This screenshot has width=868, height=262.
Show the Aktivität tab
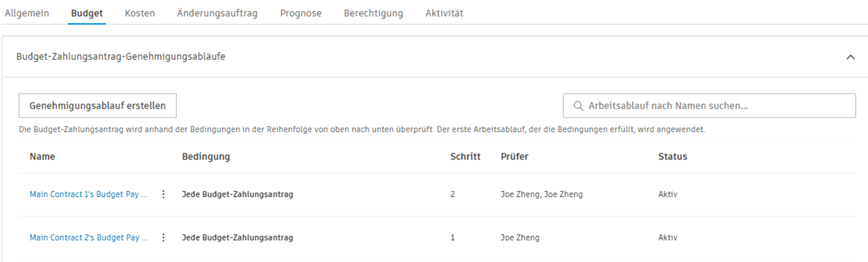[444, 13]
